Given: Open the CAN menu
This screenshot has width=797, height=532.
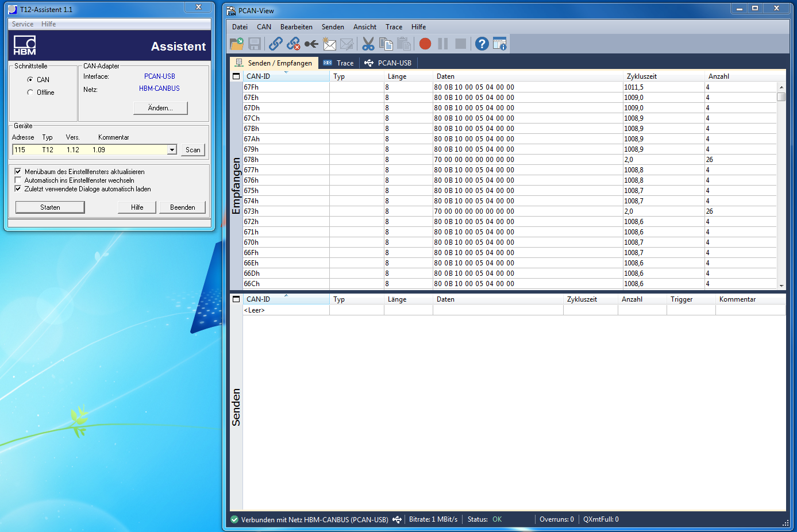Looking at the screenshot, I should pos(264,27).
